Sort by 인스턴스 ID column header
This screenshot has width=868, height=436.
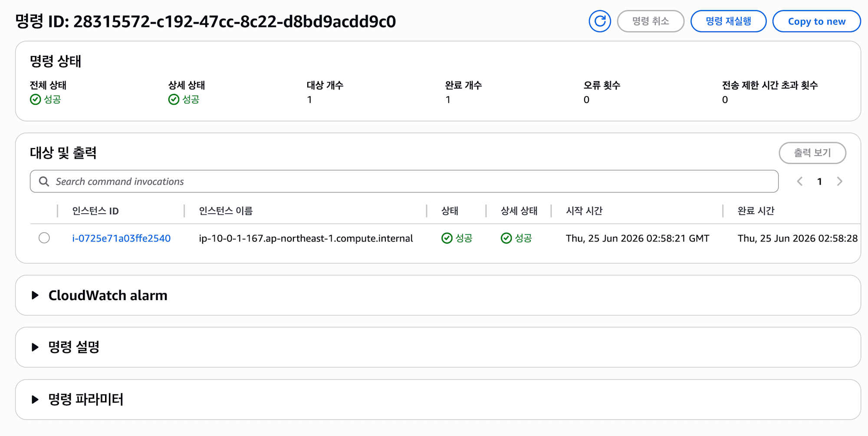pos(95,211)
